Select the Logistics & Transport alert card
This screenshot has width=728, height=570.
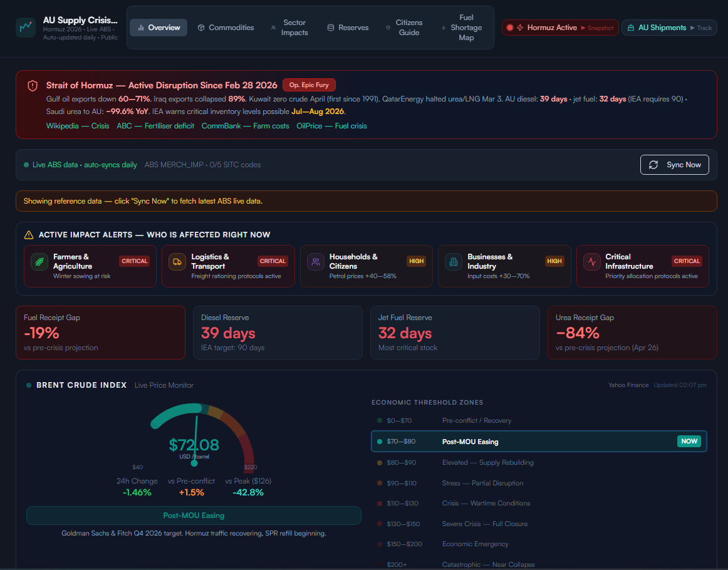(228, 266)
